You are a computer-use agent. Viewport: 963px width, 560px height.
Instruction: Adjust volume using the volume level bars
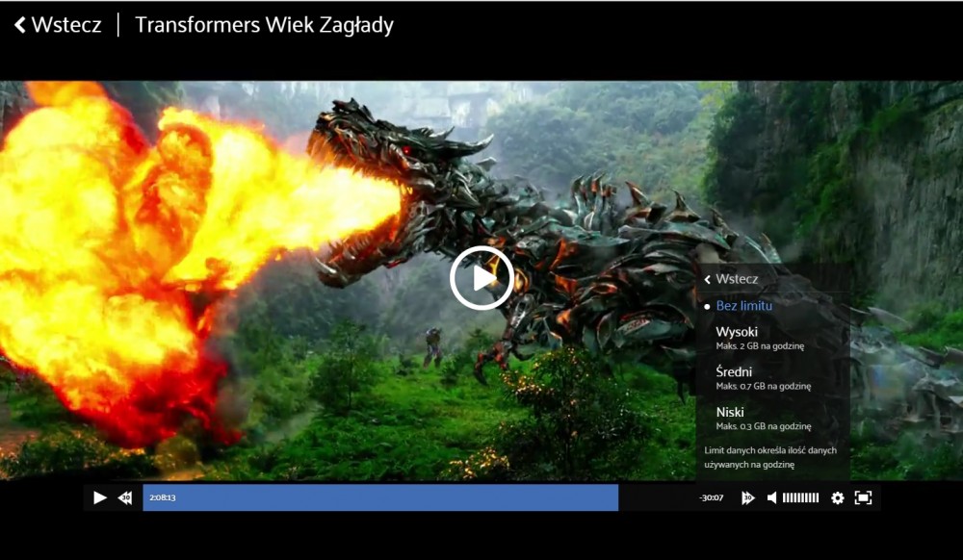pyautogui.click(x=800, y=497)
